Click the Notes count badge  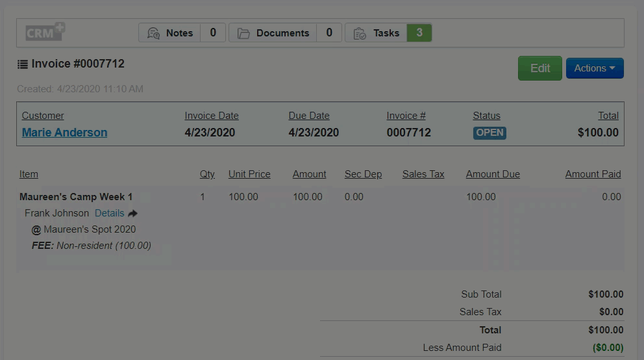click(x=213, y=32)
